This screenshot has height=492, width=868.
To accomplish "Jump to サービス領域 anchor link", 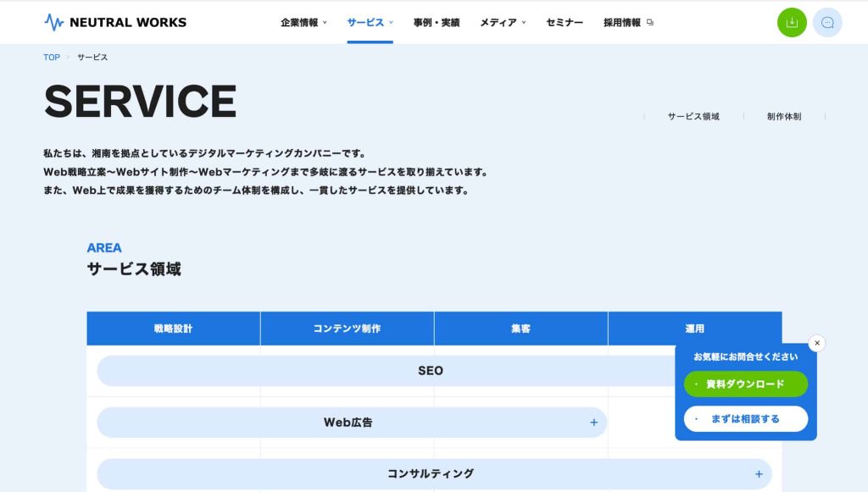I will point(693,117).
